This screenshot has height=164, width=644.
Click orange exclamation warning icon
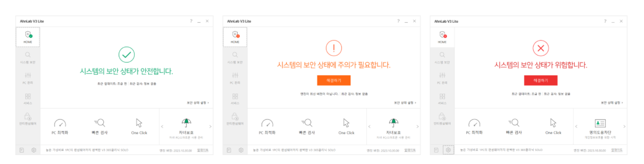point(334,48)
